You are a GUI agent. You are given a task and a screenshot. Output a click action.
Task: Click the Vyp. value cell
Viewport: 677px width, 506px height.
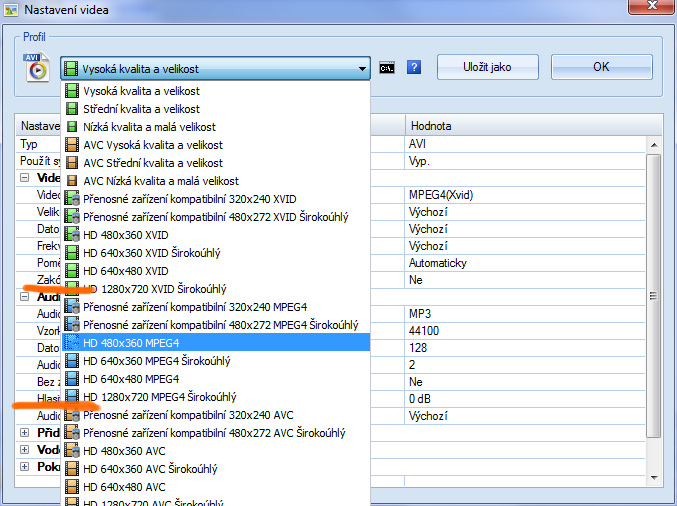tap(525, 161)
